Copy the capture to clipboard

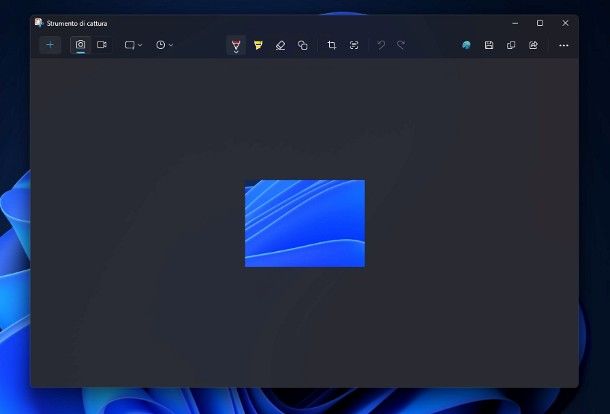click(x=511, y=46)
